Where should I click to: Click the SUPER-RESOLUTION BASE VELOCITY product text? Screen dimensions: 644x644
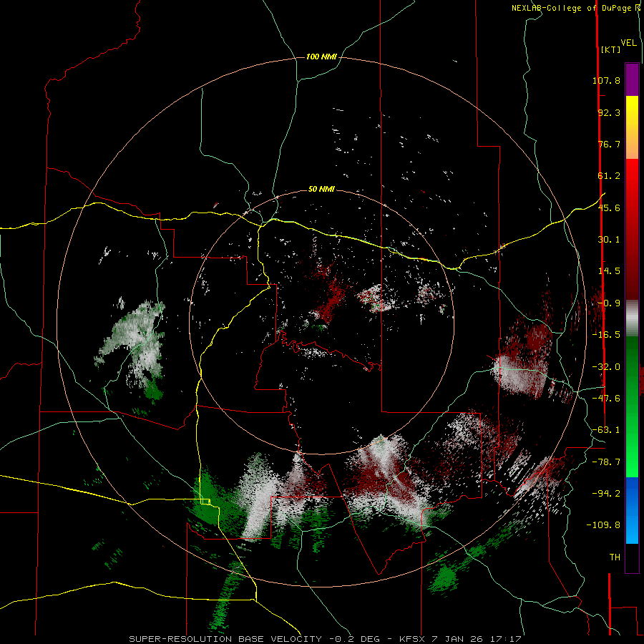coord(225,639)
